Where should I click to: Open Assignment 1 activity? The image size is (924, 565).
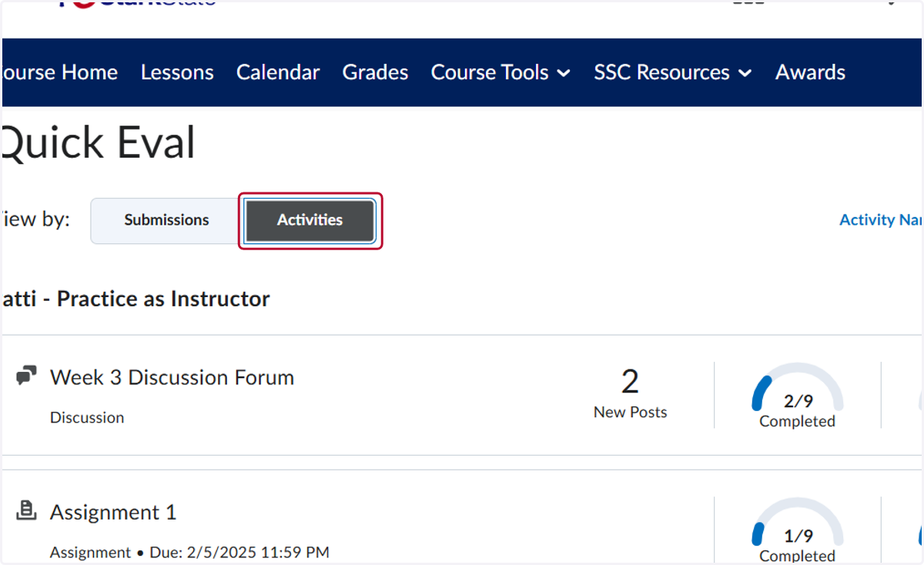pos(113,512)
